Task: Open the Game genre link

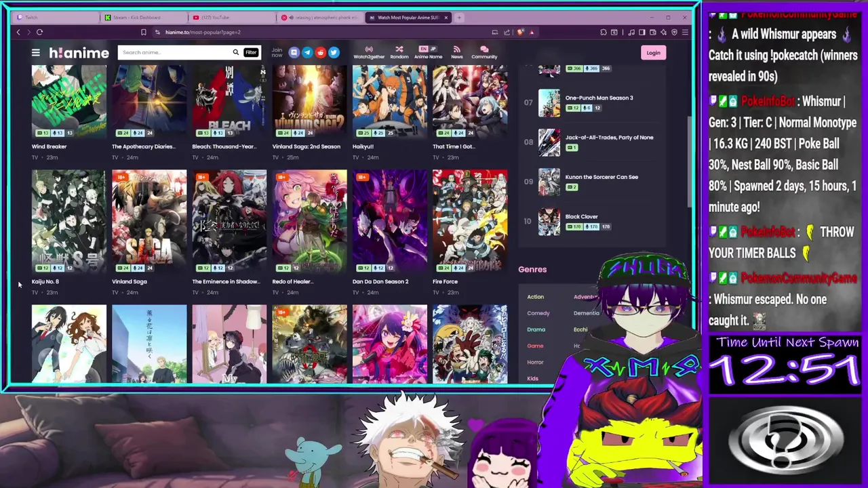Action: pos(535,346)
